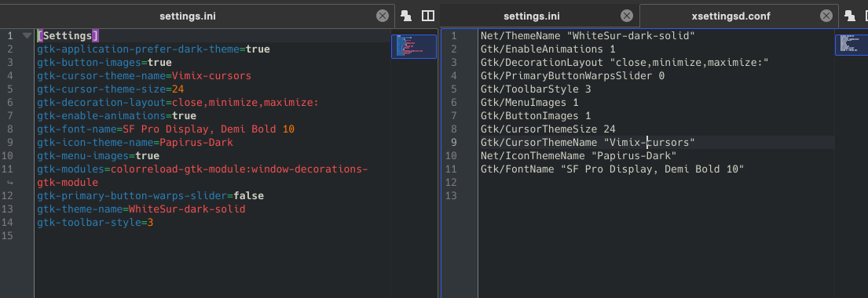Click empty line 13 in xsettingsd.conf
Image resolution: width=868 pixels, height=298 pixels.
pos(656,195)
